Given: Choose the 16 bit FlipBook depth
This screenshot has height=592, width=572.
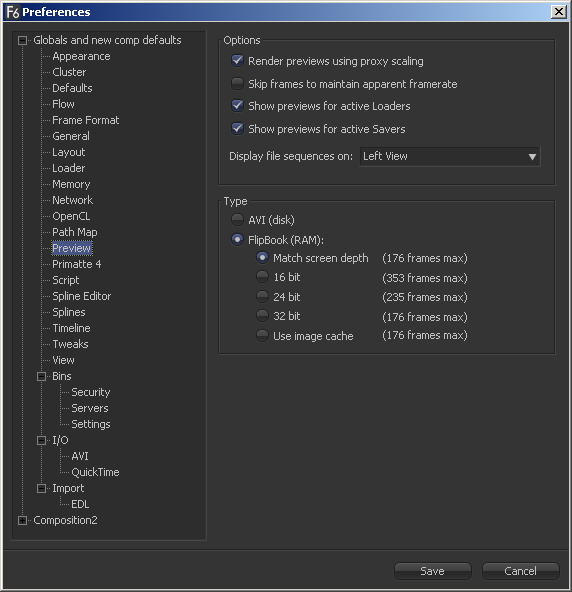Looking at the screenshot, I should 262,277.
